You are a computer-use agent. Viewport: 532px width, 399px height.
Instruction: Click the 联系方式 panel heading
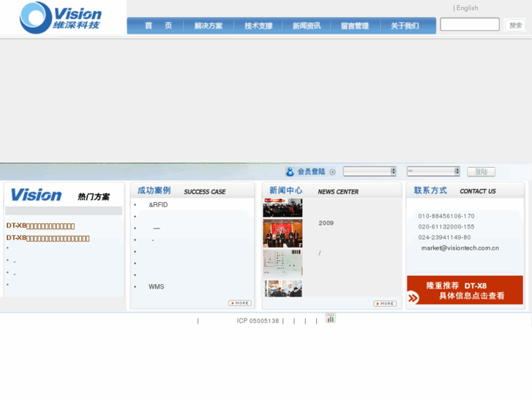click(430, 190)
